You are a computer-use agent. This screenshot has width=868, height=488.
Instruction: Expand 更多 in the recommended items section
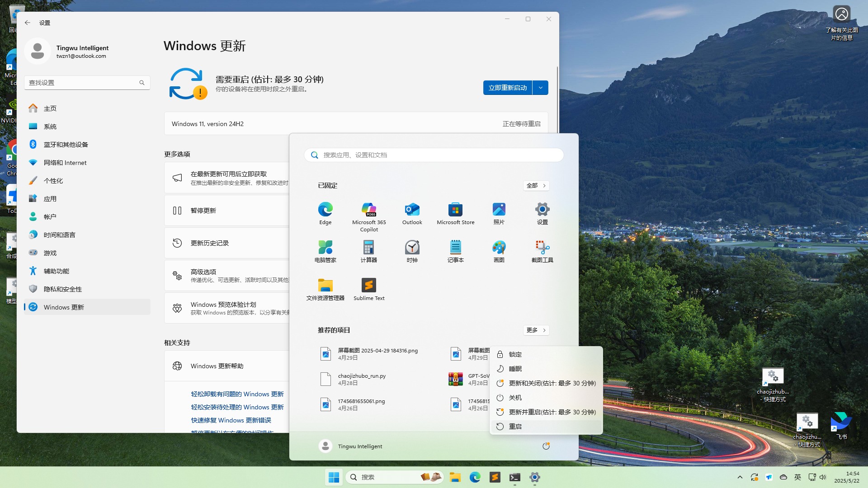coord(536,330)
